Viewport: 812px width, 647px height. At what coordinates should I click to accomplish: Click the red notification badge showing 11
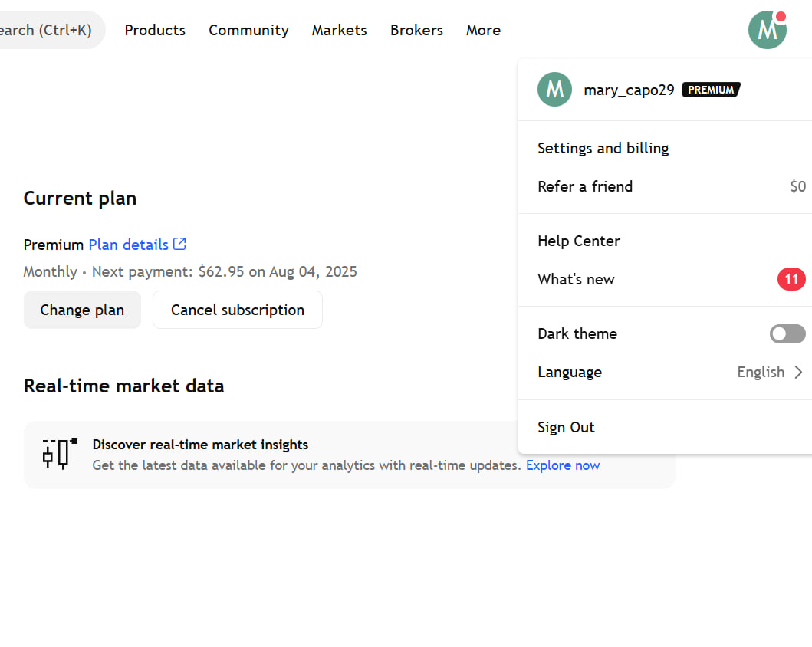(x=791, y=279)
